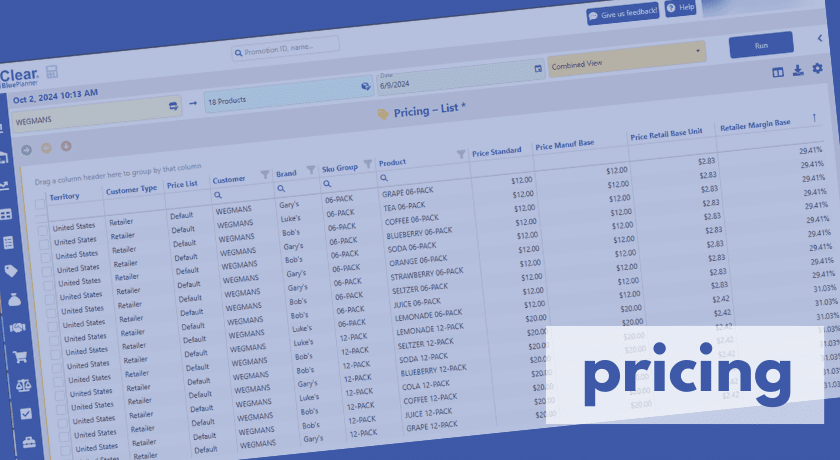Sort by the Price List column header
Viewport: 840px width, 460px height.
[x=182, y=184]
